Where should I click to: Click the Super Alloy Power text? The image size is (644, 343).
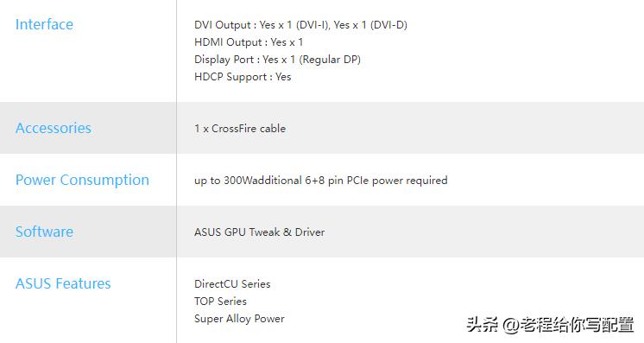(239, 319)
